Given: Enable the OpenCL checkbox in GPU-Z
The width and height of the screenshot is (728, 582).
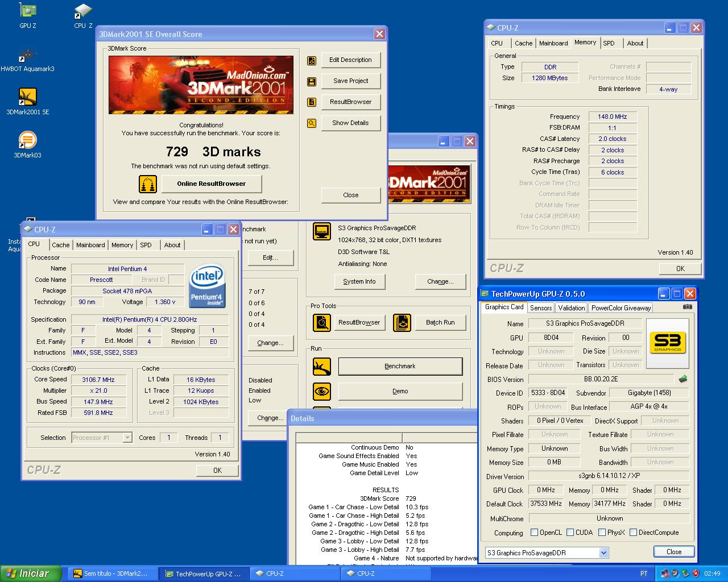Looking at the screenshot, I should pos(534,533).
